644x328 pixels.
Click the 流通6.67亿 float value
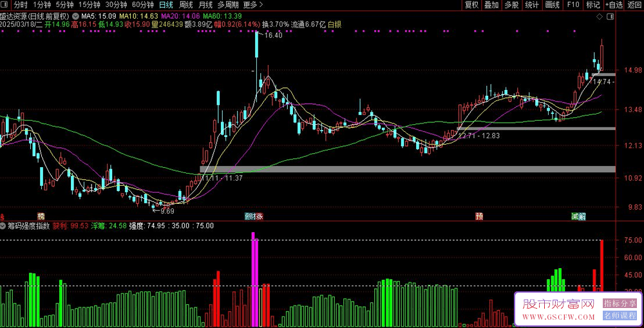click(308, 24)
